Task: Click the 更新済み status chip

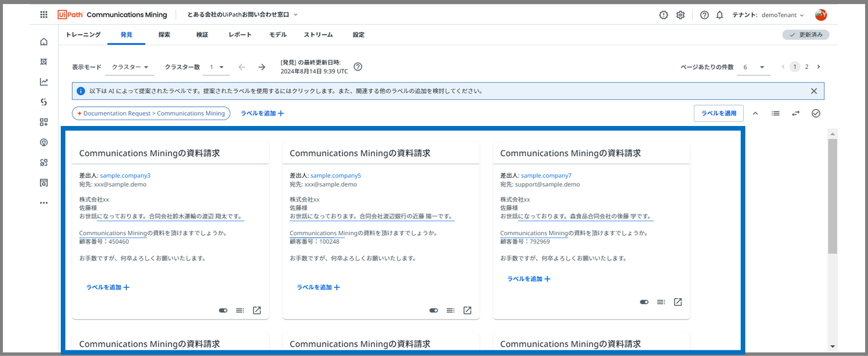Action: tap(806, 35)
